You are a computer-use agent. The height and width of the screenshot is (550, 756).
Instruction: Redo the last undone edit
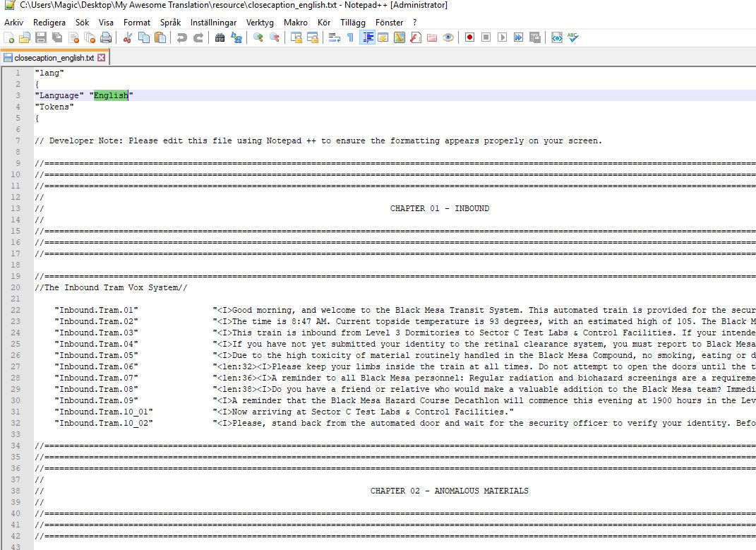198,37
